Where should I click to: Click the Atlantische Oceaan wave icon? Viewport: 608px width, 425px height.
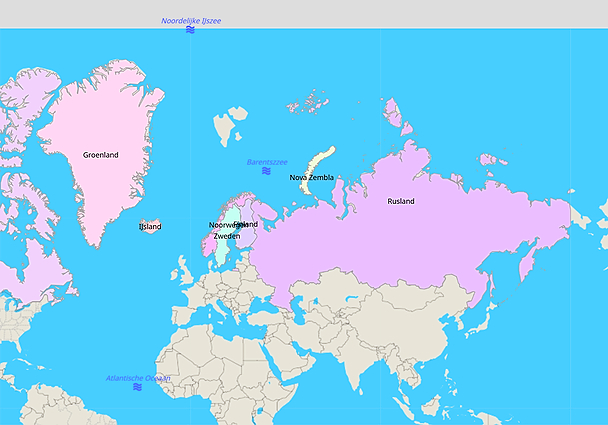137,387
